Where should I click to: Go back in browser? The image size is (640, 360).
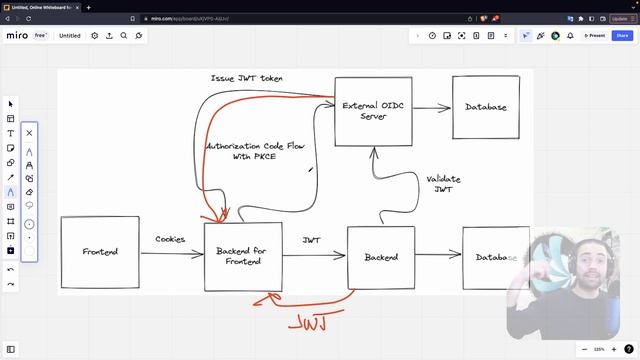coord(7,19)
